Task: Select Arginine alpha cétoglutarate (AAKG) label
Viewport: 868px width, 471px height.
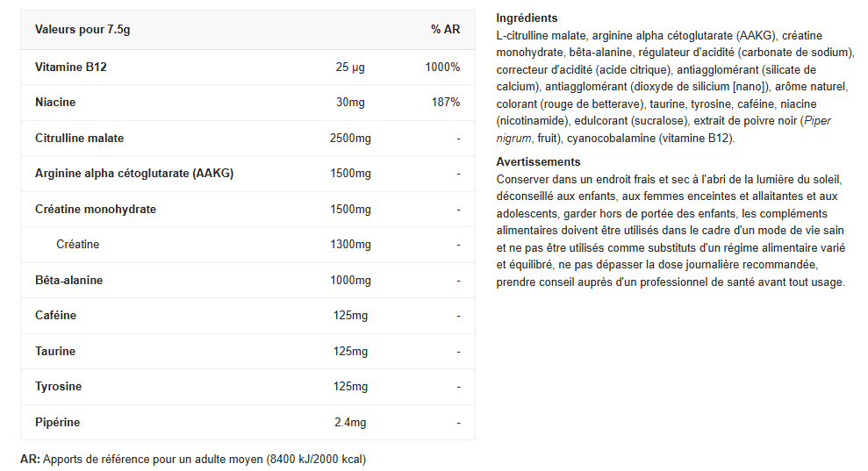Action: click(x=134, y=174)
